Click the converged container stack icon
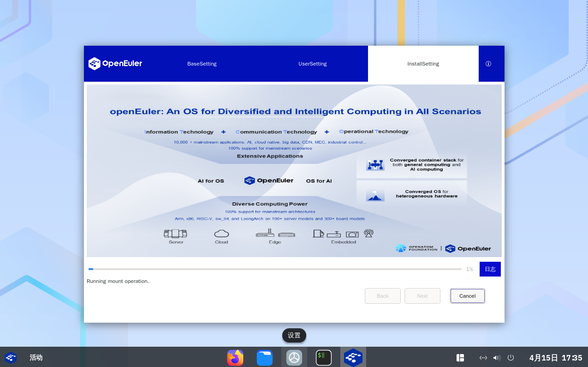 (x=375, y=165)
